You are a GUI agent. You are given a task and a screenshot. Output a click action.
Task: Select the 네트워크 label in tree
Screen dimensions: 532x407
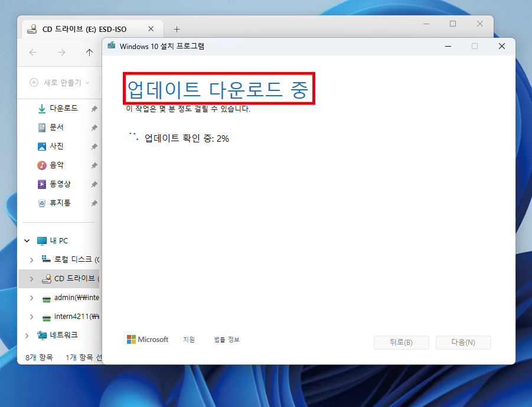click(x=64, y=335)
